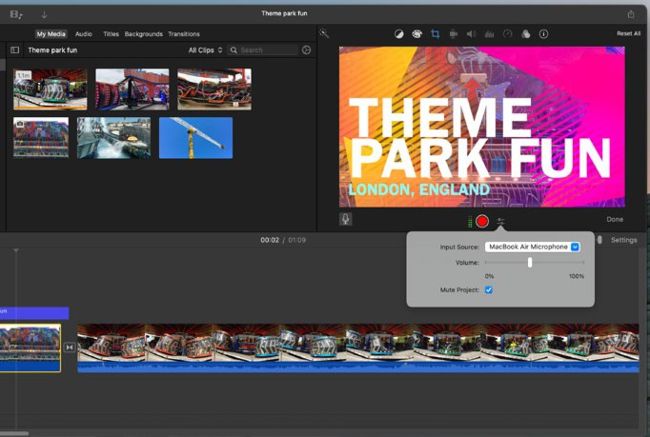The height and width of the screenshot is (437, 650).
Task: Click the magic wand enhance icon
Action: (323, 33)
